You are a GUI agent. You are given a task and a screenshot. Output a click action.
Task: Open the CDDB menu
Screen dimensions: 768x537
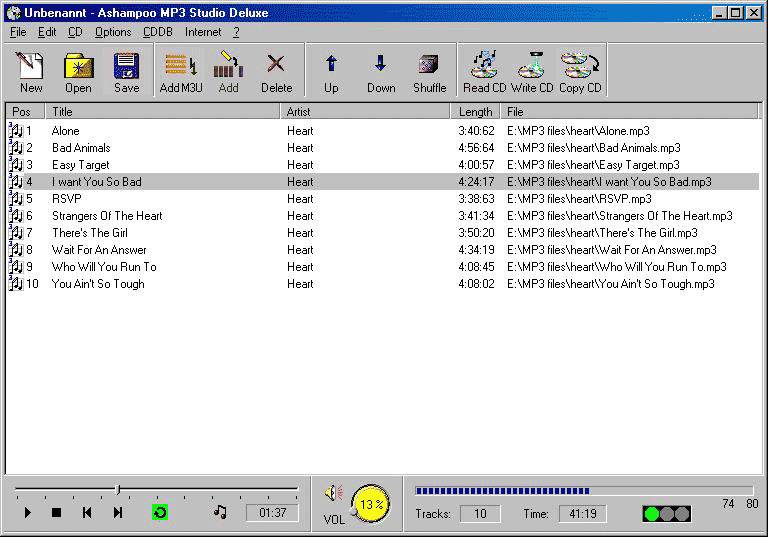pyautogui.click(x=157, y=32)
